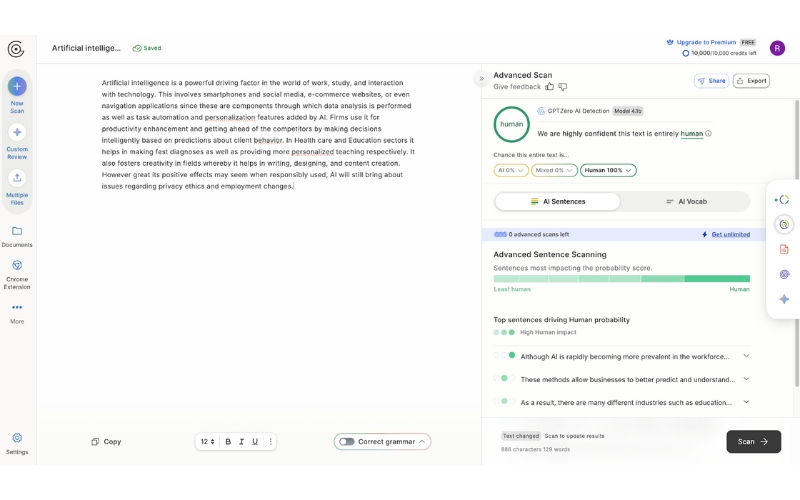Click the italic formatting button

click(x=241, y=442)
